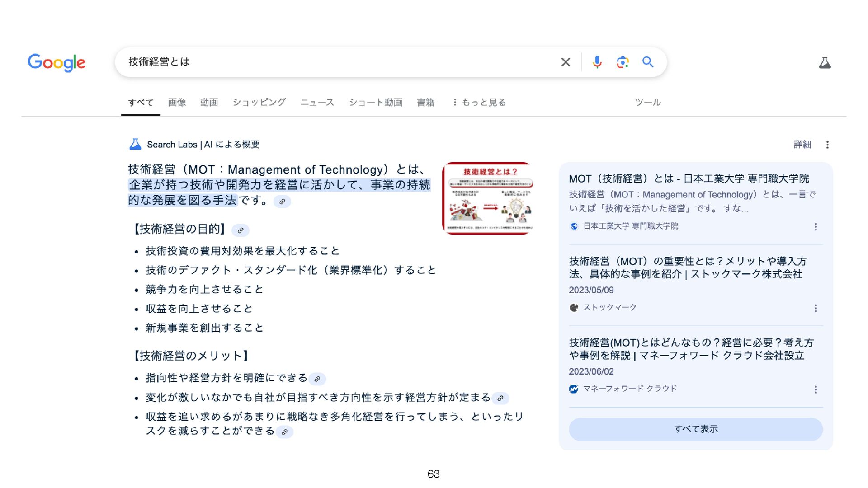
Task: Clear the search query with X icon
Action: click(x=566, y=62)
